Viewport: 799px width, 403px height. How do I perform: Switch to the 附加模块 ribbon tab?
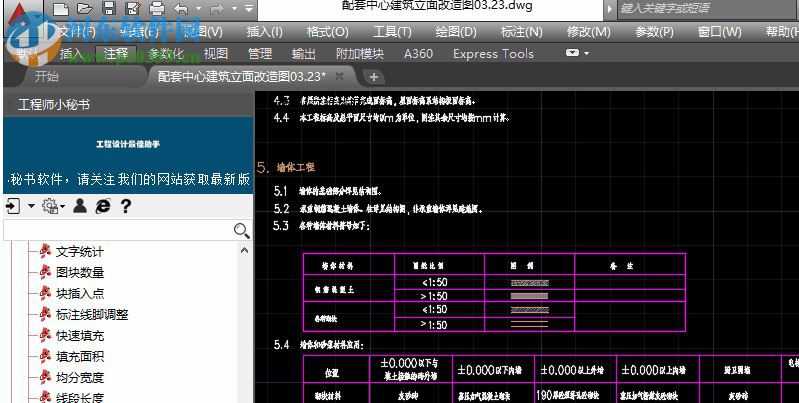tap(360, 54)
